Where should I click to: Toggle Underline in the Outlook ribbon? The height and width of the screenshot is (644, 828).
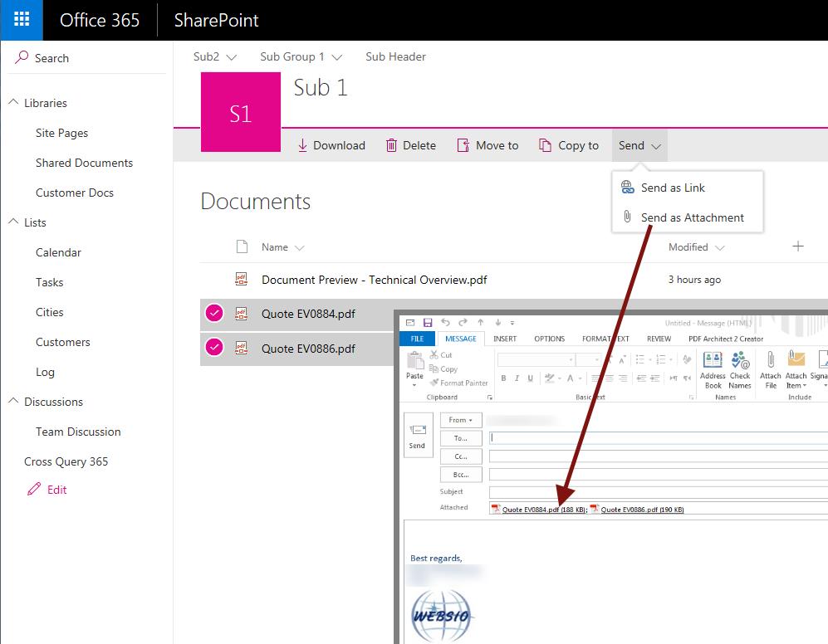[x=530, y=378]
